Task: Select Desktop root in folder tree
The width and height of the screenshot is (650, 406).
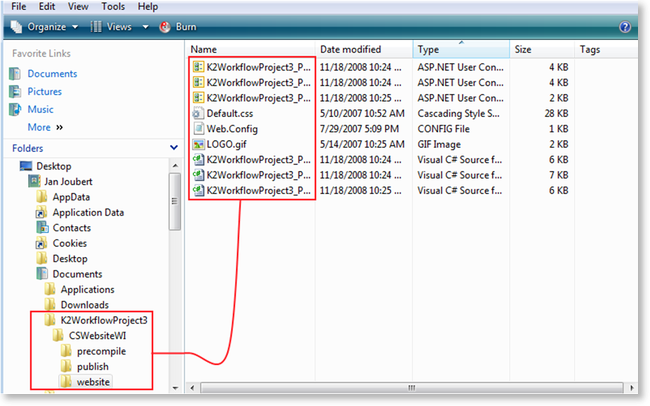Action: point(53,166)
